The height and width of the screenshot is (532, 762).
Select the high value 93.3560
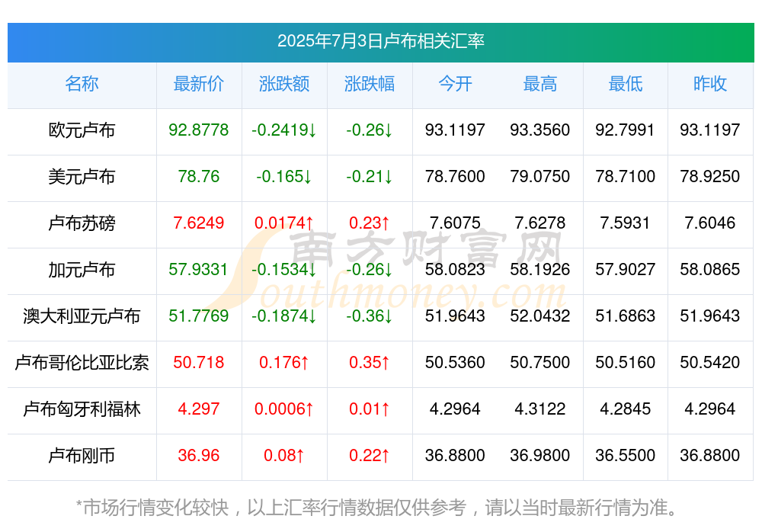pyautogui.click(x=540, y=130)
